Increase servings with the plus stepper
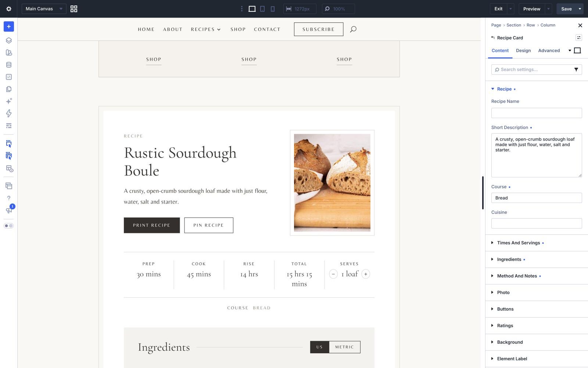 pos(366,274)
